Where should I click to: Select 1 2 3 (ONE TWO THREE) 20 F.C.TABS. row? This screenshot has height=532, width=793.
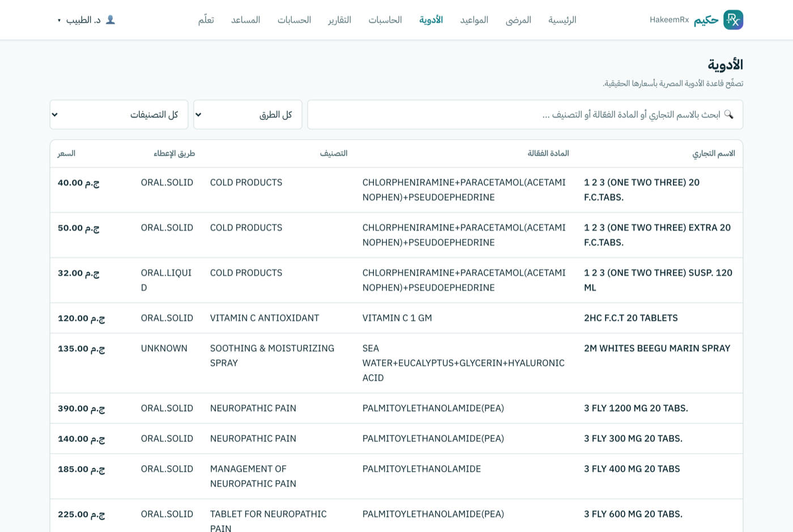[x=396, y=190]
